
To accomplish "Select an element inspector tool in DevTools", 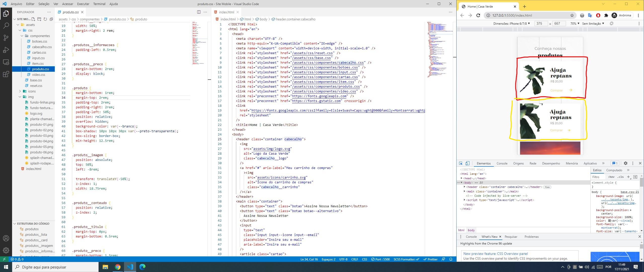I will pos(461,163).
